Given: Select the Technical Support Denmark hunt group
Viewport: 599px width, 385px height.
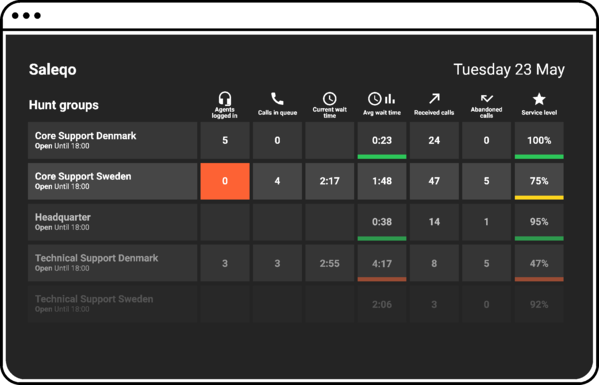Looking at the screenshot, I should pos(113,263).
